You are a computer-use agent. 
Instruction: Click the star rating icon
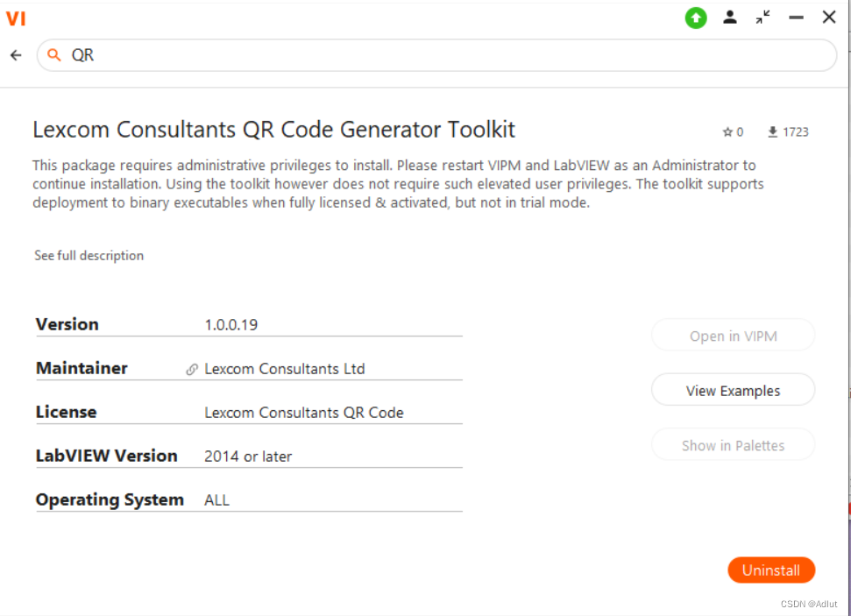click(727, 132)
